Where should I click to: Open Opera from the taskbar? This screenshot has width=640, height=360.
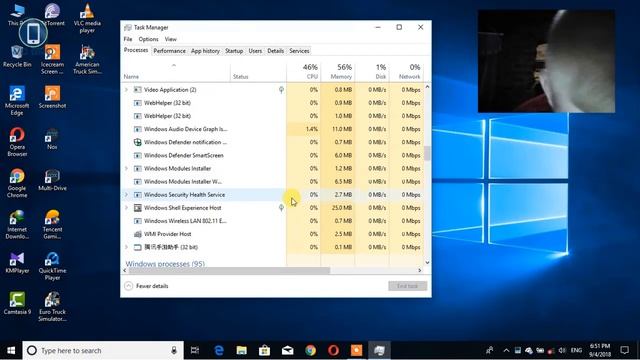point(333,350)
